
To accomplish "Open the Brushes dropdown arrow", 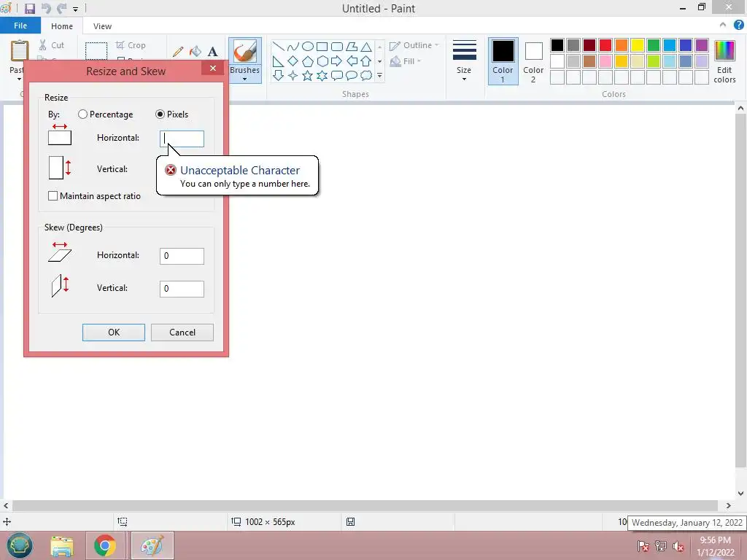I will click(245, 79).
